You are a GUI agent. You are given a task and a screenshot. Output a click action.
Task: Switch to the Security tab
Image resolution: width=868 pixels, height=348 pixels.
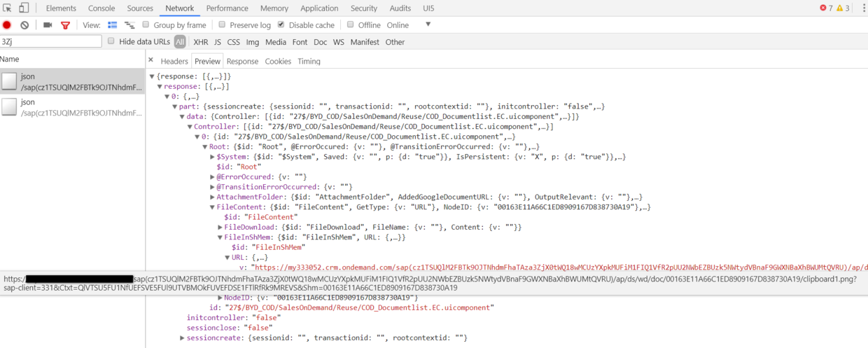click(364, 8)
